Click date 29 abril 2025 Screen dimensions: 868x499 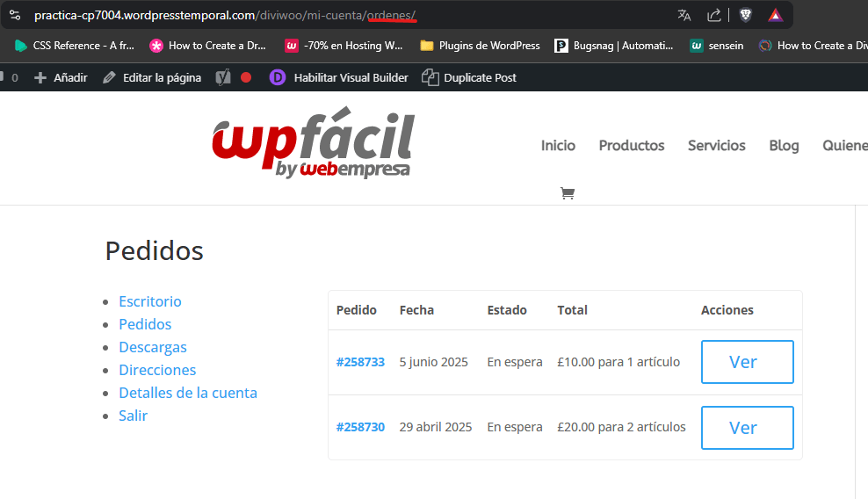pos(436,427)
